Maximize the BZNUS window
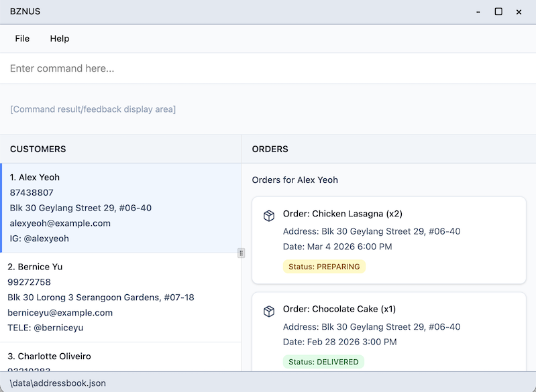Viewport: 536px width, 392px height. click(498, 11)
